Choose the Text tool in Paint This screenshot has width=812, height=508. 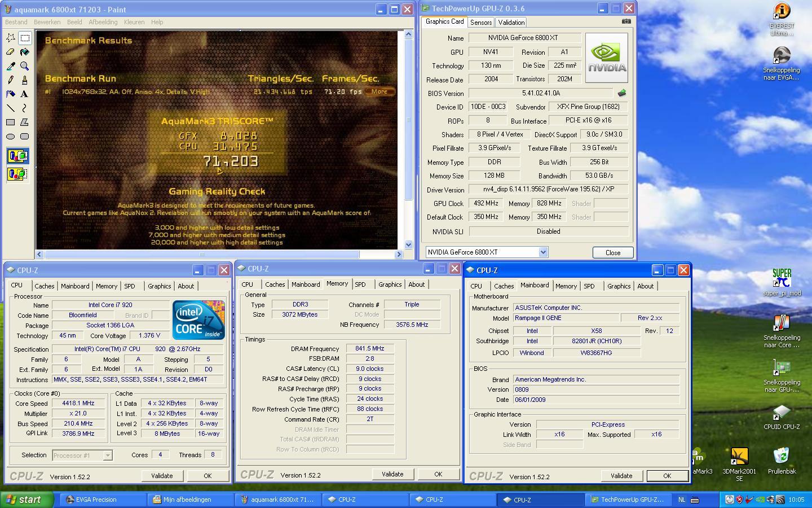(x=25, y=94)
